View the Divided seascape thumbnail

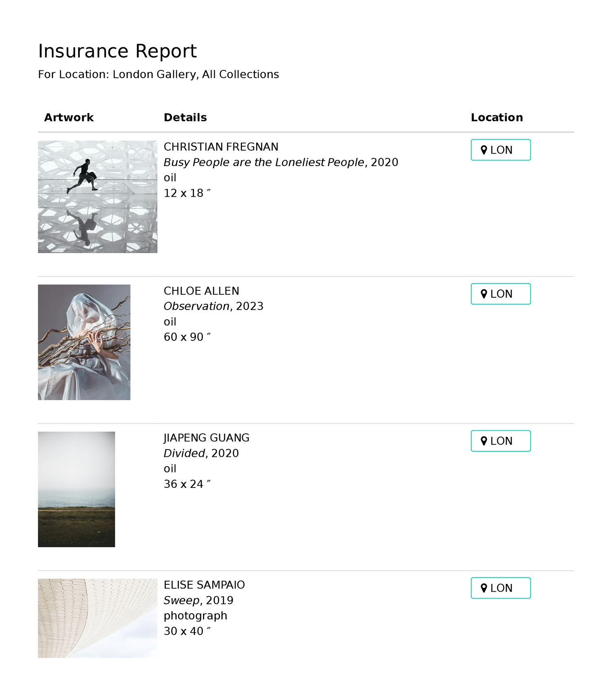[x=76, y=489]
